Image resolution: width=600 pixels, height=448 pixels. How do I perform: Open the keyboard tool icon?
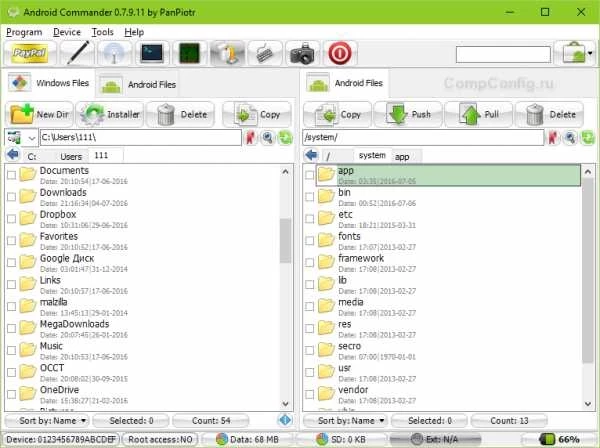(x=264, y=54)
